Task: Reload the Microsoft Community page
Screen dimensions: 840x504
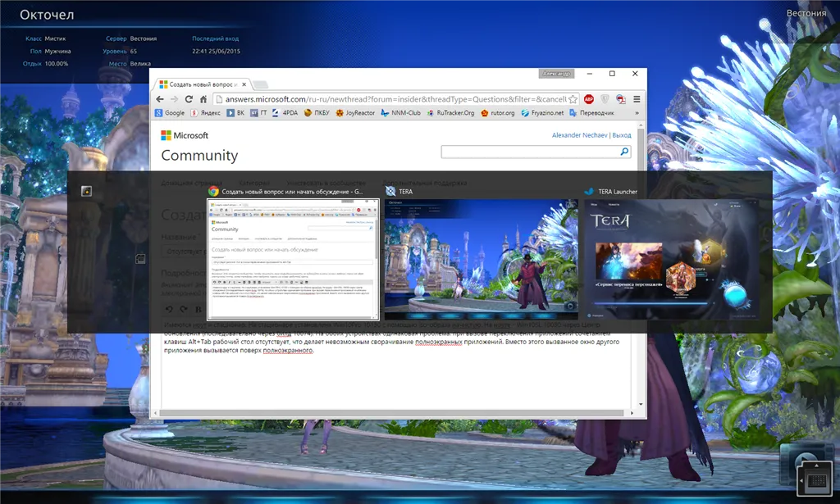Action: tap(189, 99)
